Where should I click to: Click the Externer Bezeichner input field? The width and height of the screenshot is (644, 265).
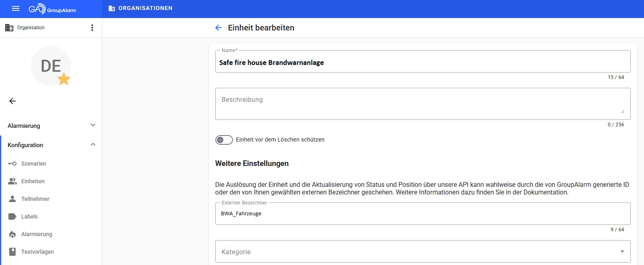pos(423,214)
